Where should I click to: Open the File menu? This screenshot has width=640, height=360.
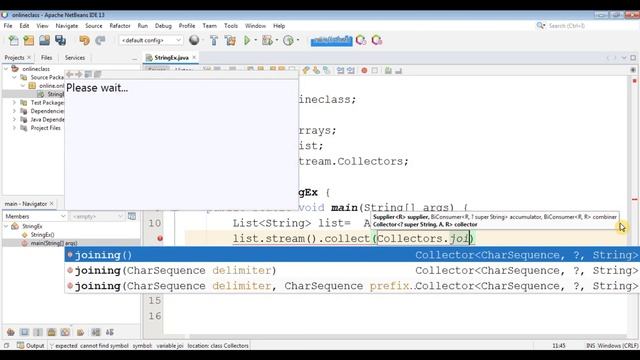(8, 26)
